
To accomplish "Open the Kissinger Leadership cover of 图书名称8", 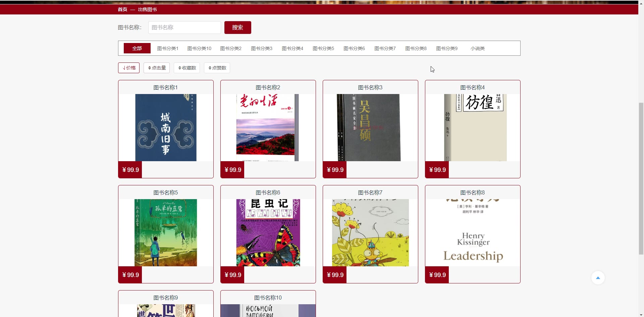I will [x=473, y=233].
